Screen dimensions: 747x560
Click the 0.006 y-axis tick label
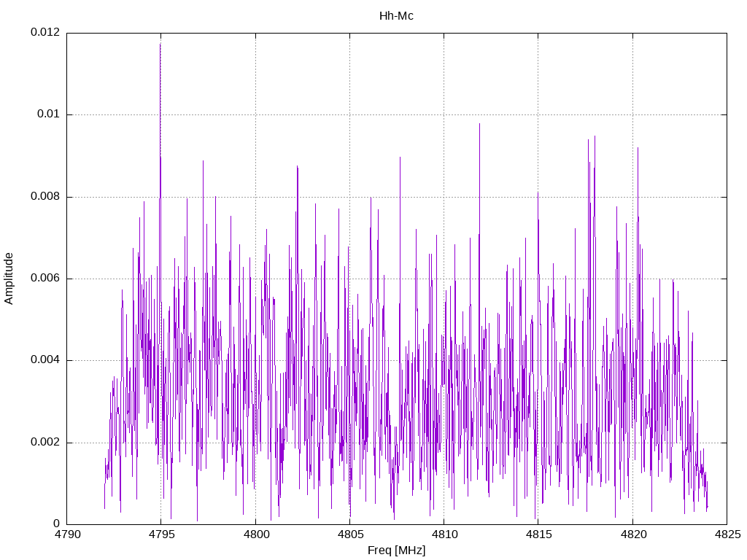click(x=46, y=279)
